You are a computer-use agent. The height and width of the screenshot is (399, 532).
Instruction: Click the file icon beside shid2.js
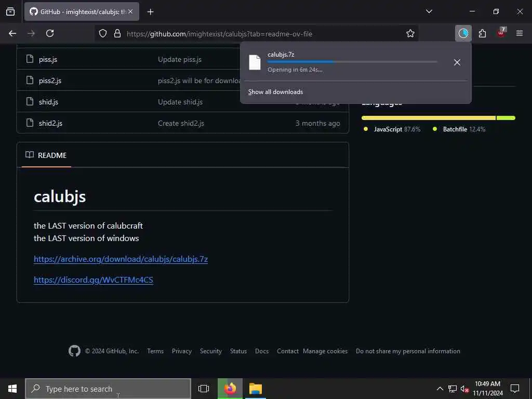tap(30, 123)
